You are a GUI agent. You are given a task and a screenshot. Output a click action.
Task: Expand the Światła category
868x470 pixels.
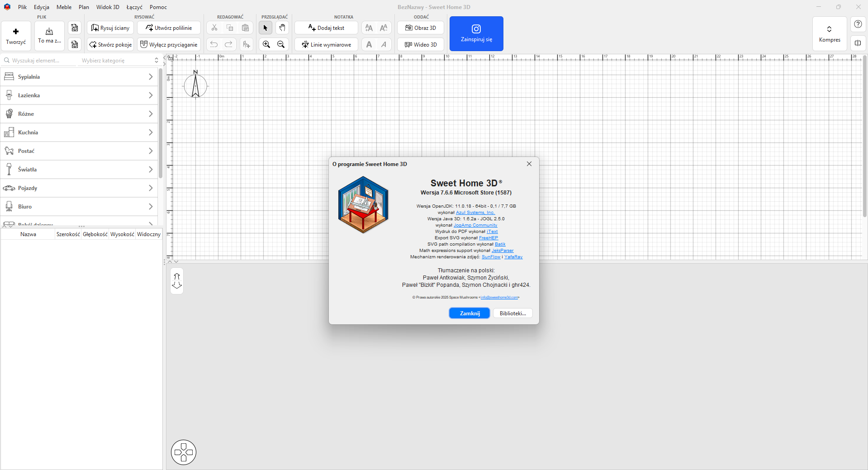(x=79, y=170)
